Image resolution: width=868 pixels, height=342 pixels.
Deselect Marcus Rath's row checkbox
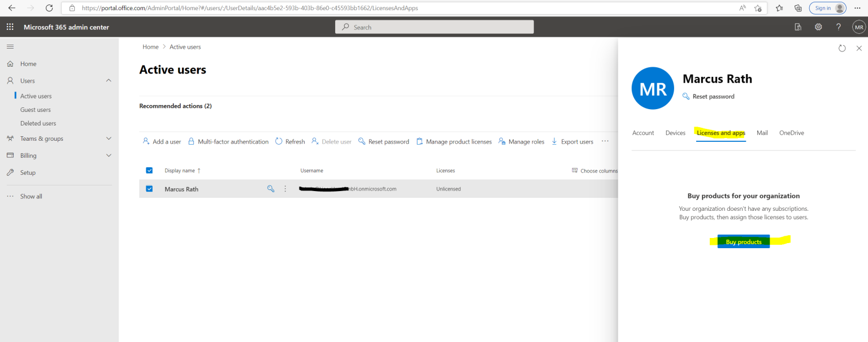(149, 189)
